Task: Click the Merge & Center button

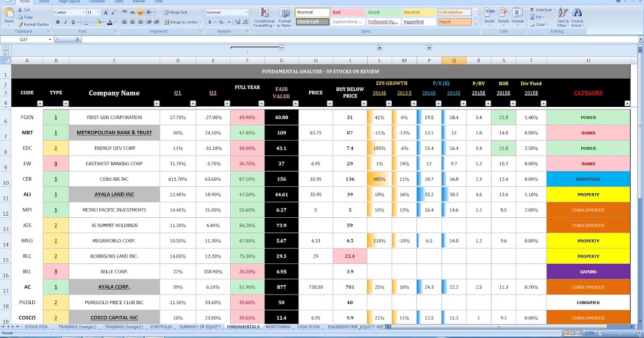Action: coord(184,22)
